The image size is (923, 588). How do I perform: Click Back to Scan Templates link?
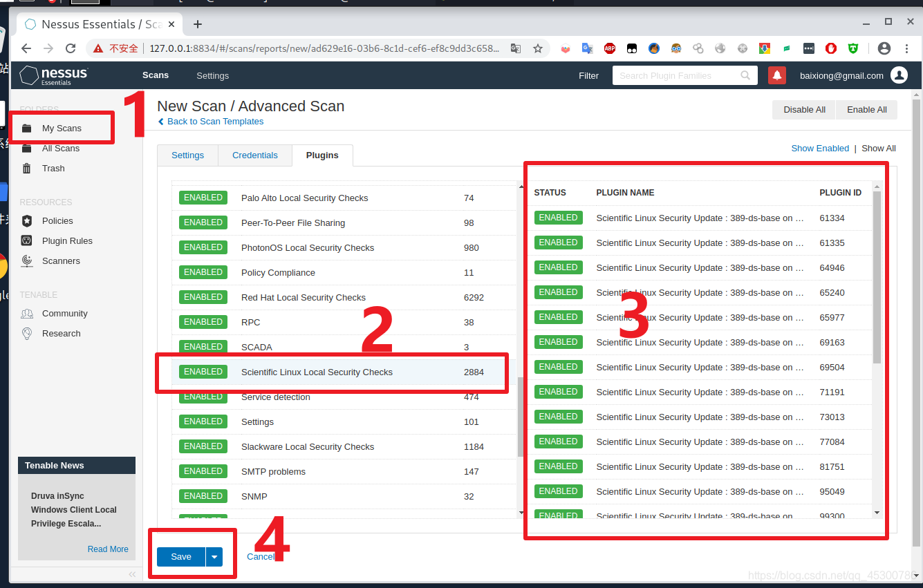(211, 122)
